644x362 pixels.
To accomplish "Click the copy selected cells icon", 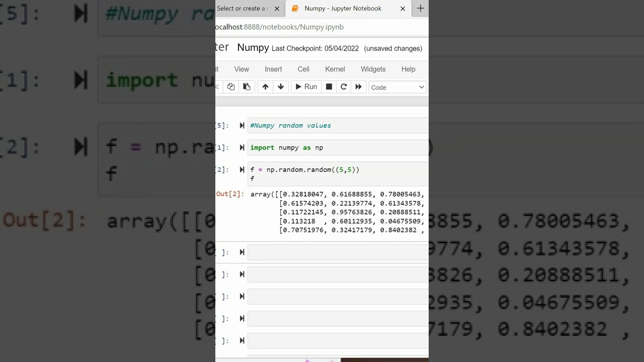I will pos(231,87).
